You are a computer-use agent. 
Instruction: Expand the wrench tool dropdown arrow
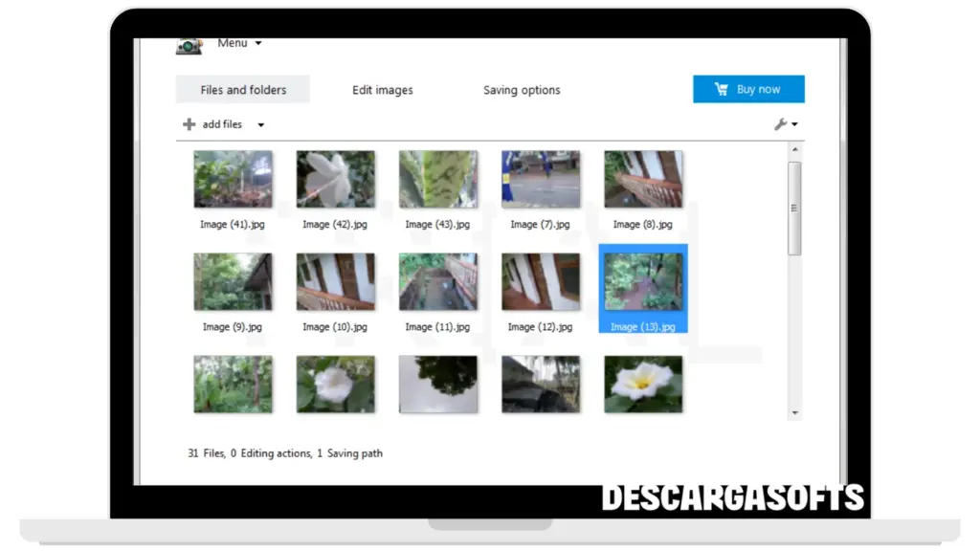click(795, 124)
